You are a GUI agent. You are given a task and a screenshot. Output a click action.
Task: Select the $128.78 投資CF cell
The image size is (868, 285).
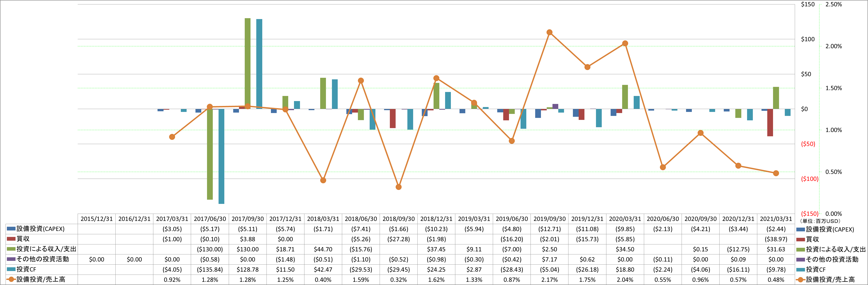tap(248, 269)
